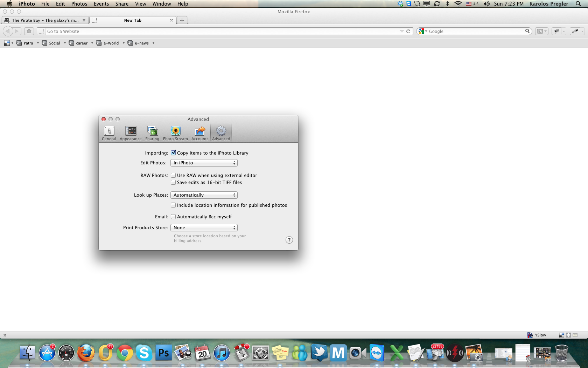Click the Firebug bug icon in toolbar
This screenshot has height=368, width=588.
pyautogui.click(x=556, y=31)
